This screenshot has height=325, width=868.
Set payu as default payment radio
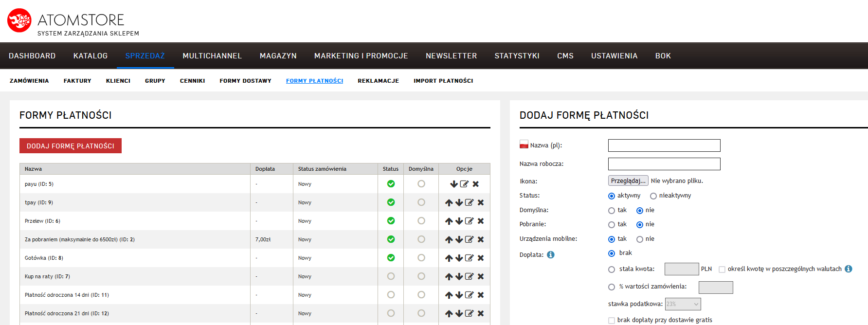[421, 184]
